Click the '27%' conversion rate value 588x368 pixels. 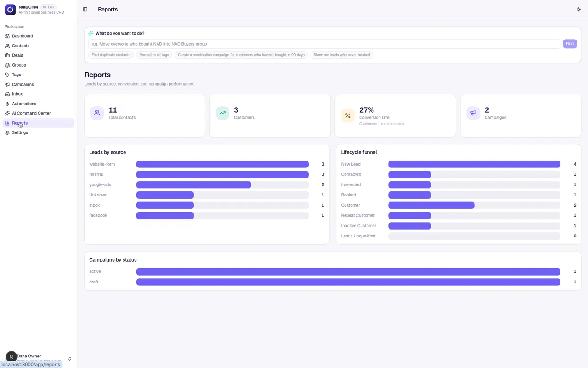click(x=367, y=110)
